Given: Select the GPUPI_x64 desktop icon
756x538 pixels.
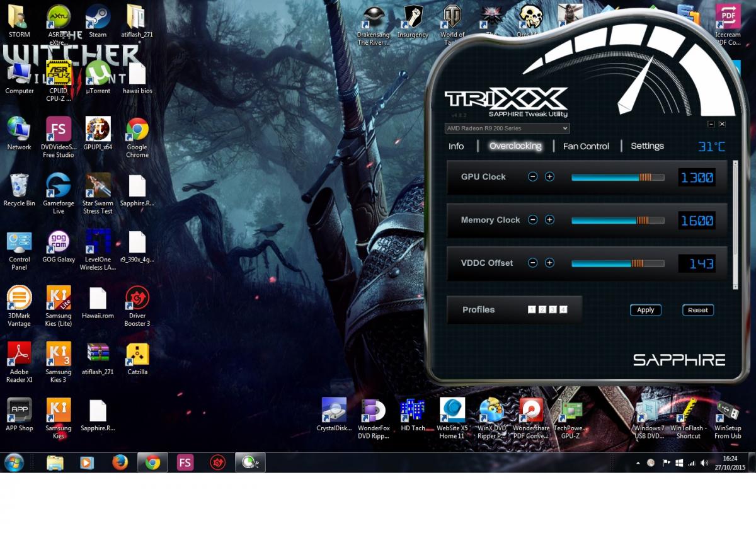Looking at the screenshot, I should point(98,134).
